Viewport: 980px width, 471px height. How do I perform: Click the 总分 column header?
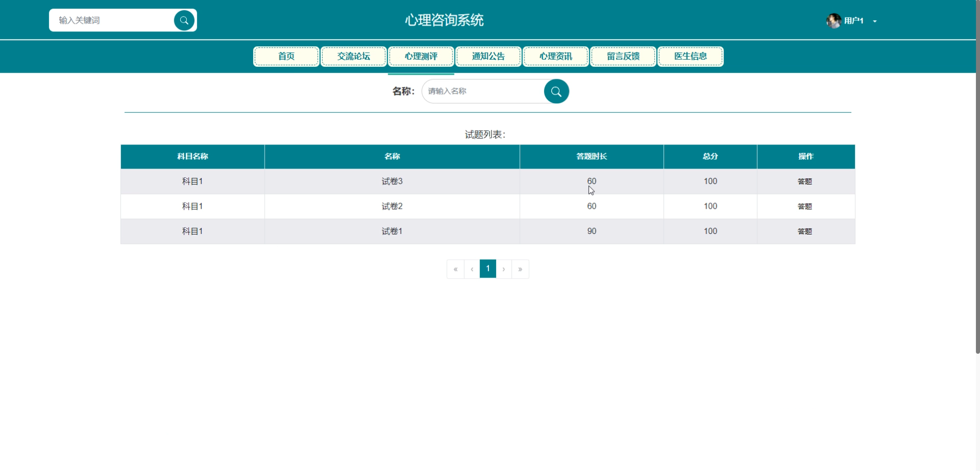pos(710,156)
